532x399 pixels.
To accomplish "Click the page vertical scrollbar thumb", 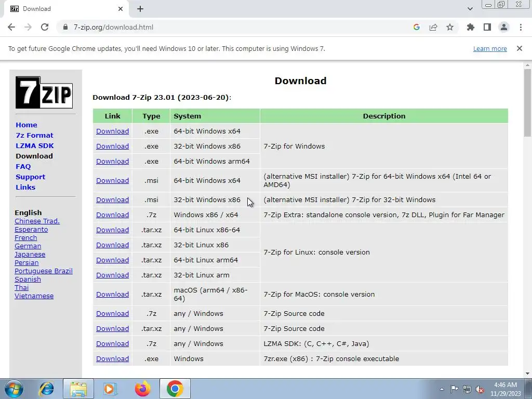I will tap(527, 103).
